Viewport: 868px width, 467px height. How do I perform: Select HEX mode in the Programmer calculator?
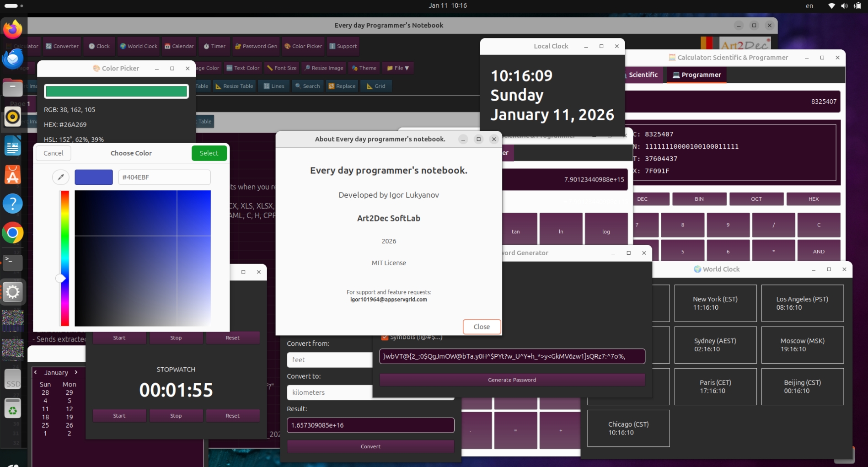pos(813,199)
